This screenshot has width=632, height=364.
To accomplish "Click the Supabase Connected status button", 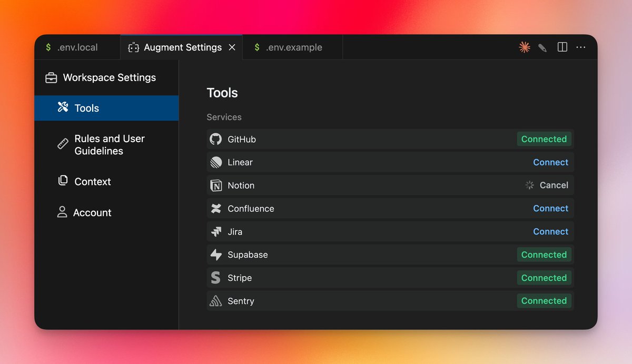I will (x=544, y=255).
